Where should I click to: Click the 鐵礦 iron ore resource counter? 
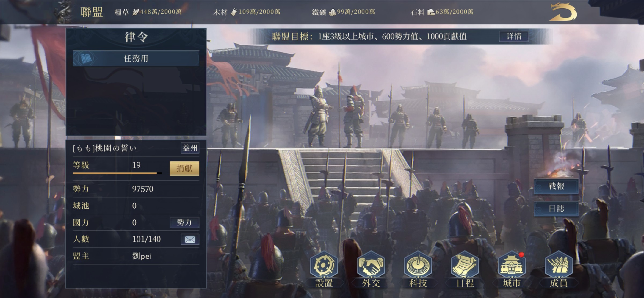(343, 12)
